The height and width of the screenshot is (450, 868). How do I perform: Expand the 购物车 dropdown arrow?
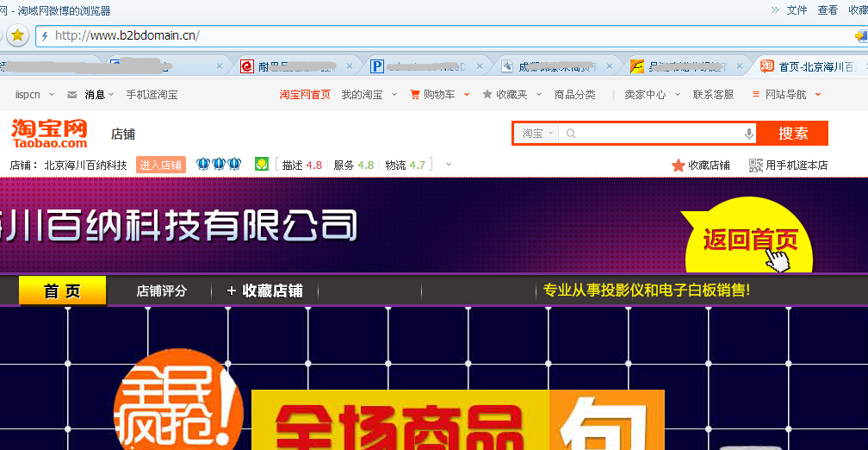tap(467, 95)
